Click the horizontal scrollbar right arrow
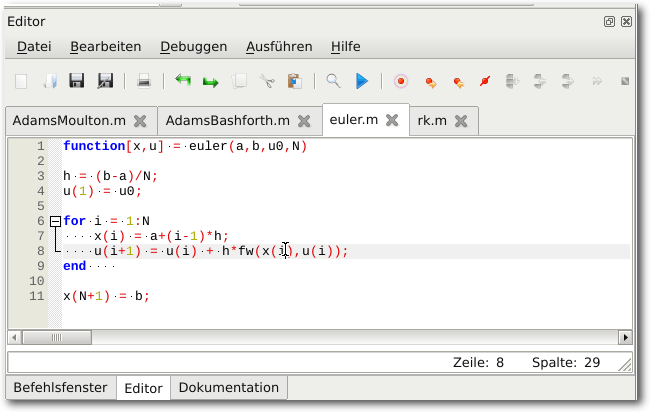 (625, 337)
